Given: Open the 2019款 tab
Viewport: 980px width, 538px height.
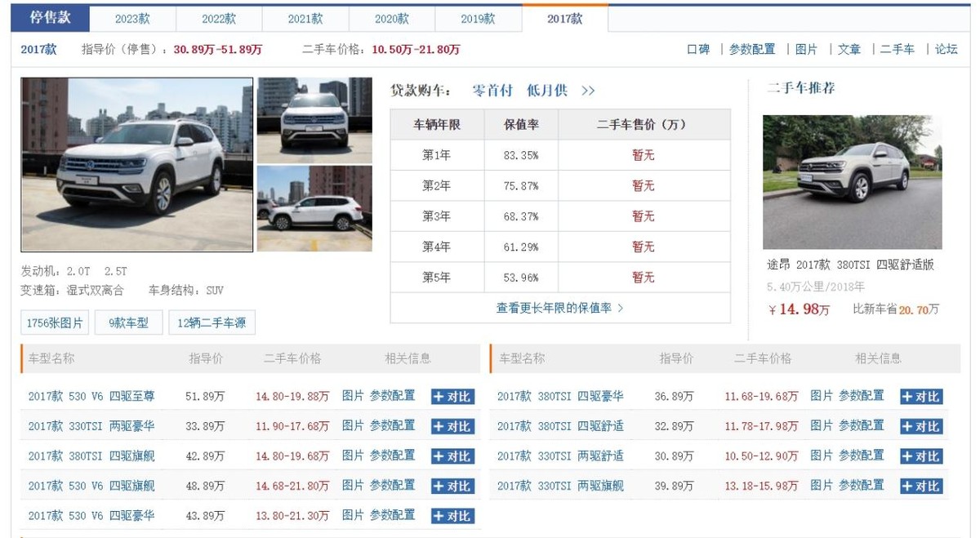Looking at the screenshot, I should 478,19.
